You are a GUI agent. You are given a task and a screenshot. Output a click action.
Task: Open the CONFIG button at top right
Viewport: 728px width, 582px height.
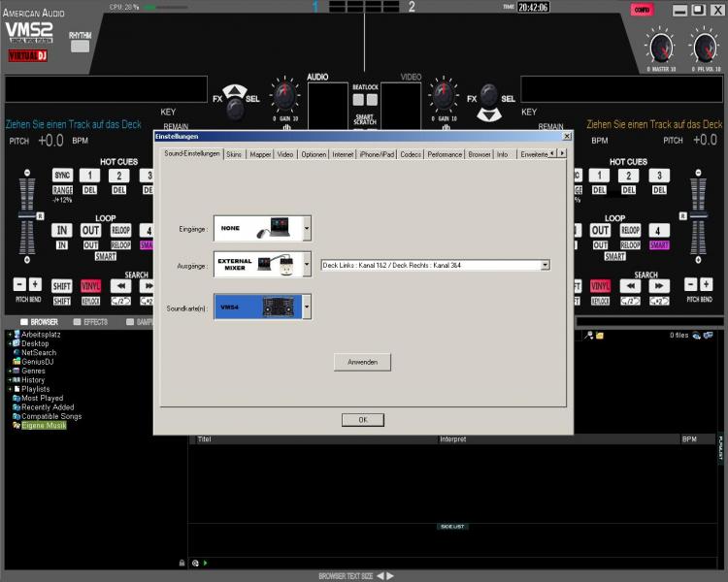(642, 10)
